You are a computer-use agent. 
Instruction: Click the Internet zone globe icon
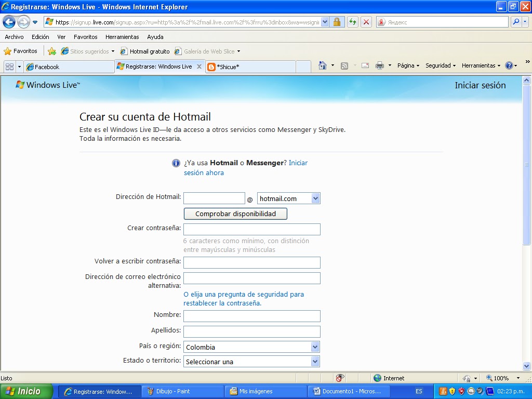(x=377, y=378)
